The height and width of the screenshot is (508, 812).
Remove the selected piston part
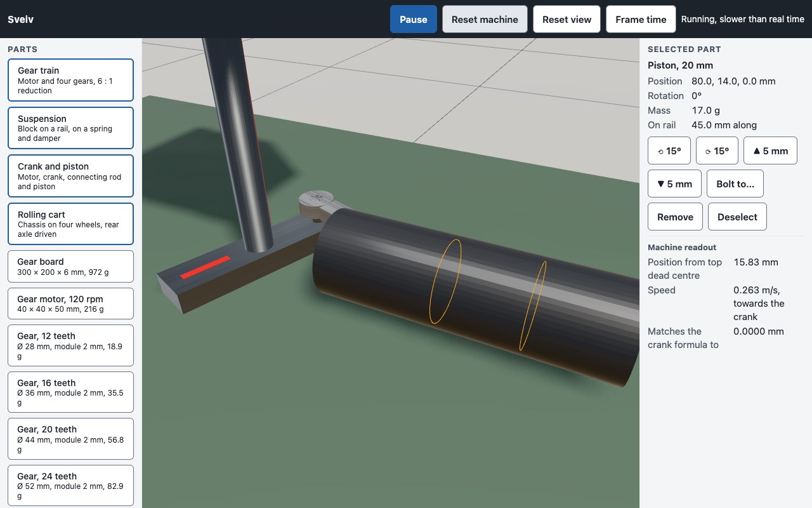click(x=675, y=217)
